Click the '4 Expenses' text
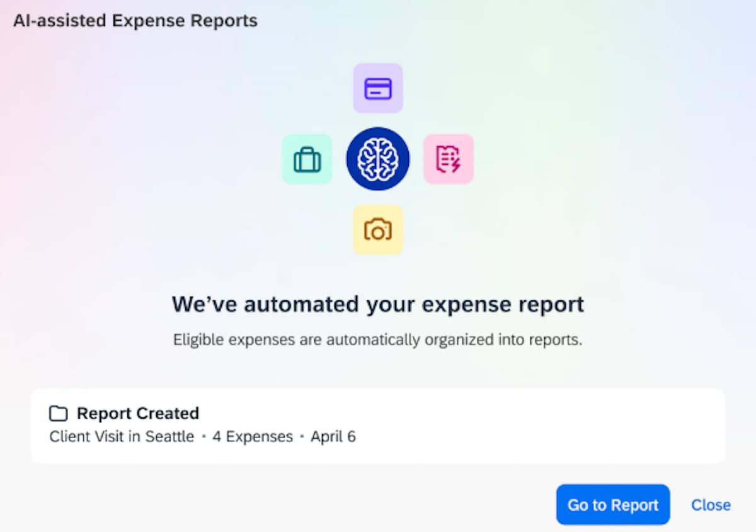The image size is (756, 532). pos(253,436)
